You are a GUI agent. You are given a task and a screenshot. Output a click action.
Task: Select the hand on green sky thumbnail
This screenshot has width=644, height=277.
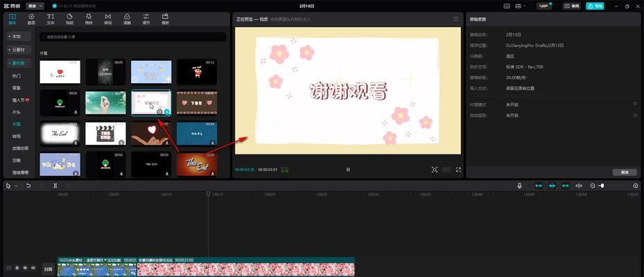point(105,103)
